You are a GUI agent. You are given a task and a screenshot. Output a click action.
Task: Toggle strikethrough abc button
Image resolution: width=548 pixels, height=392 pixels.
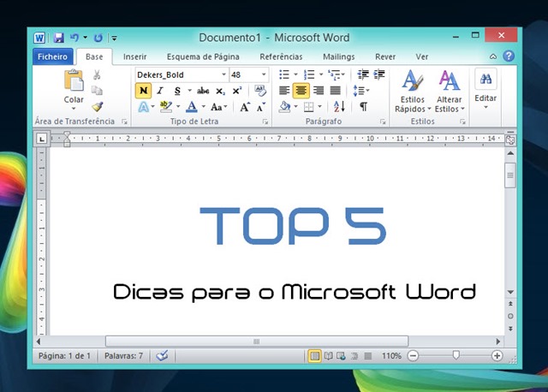tap(203, 91)
